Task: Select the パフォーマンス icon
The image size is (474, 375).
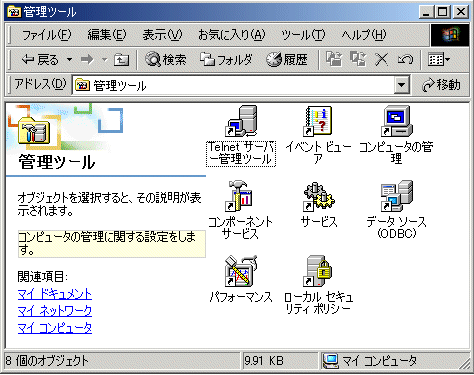Action: pyautogui.click(x=241, y=271)
